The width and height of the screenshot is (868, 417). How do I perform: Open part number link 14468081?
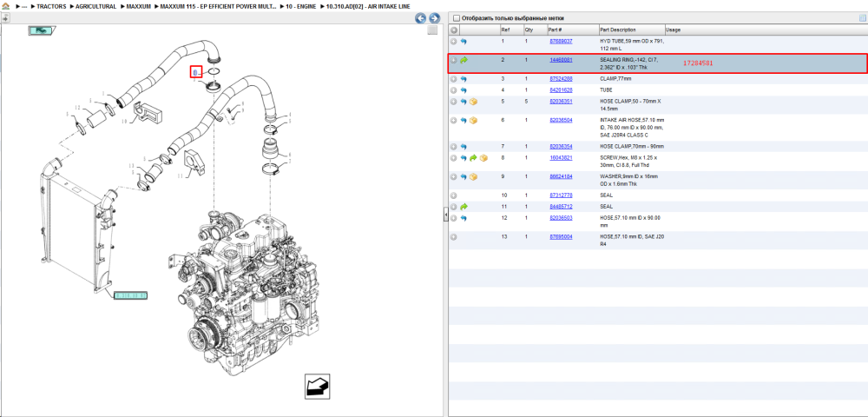[561, 60]
